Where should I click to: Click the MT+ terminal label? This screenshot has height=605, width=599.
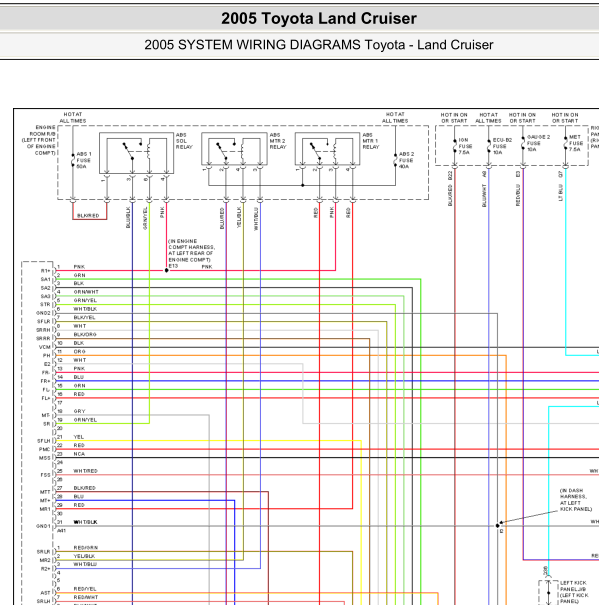pyautogui.click(x=46, y=500)
